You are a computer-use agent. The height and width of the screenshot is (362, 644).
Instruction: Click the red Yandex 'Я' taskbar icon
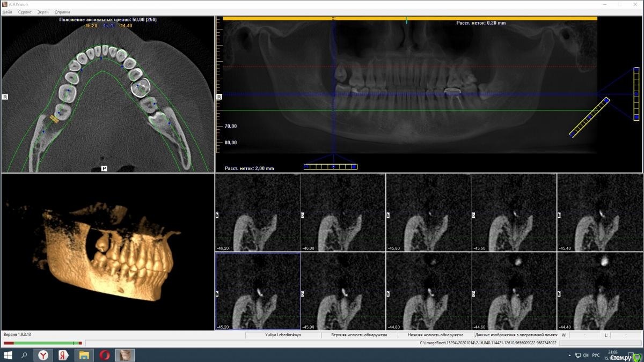(63, 355)
